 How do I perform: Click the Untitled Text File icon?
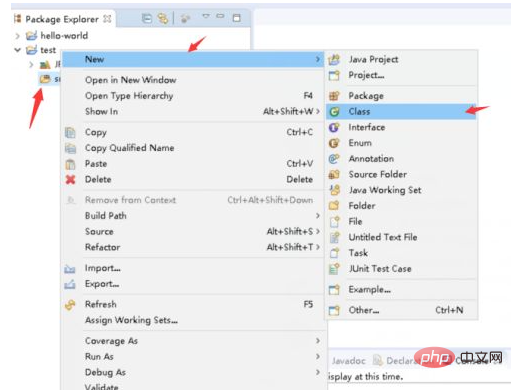point(334,237)
